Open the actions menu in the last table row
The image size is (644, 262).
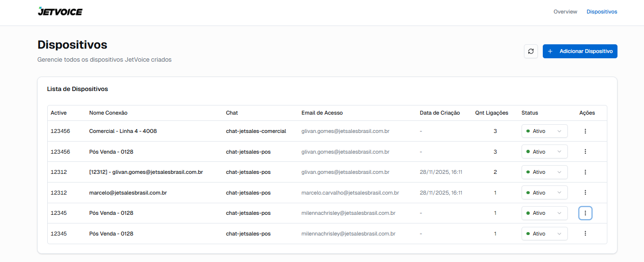click(585, 234)
